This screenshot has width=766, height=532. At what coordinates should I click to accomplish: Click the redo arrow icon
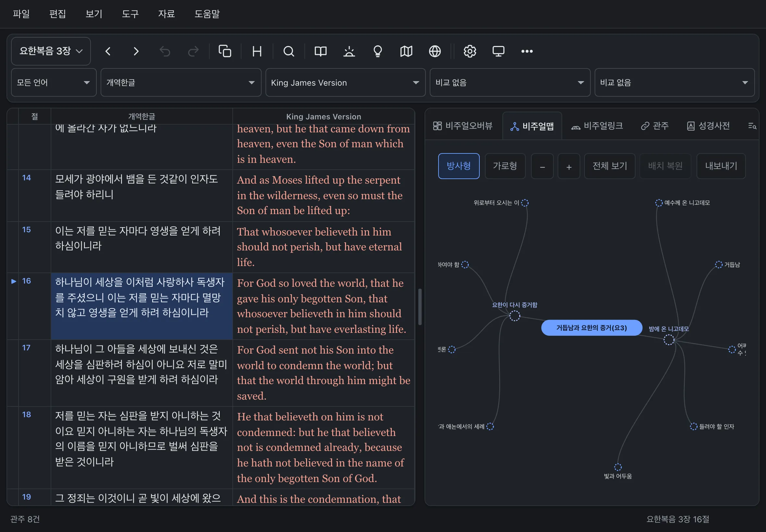193,51
